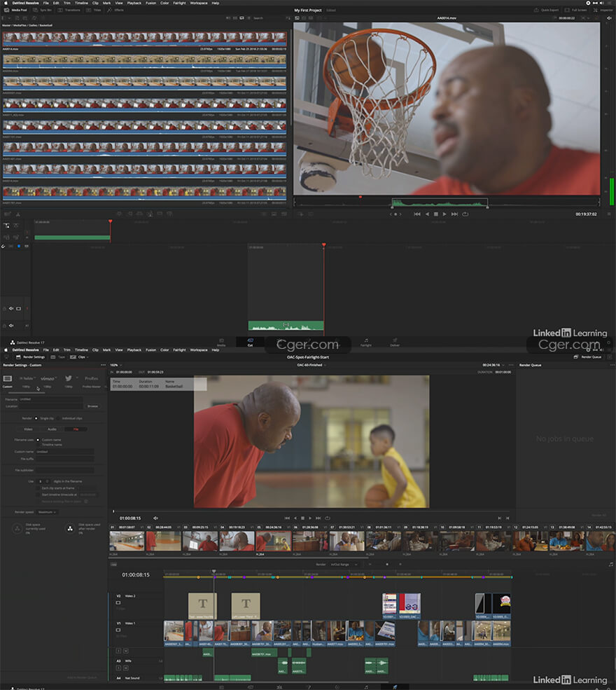The height and width of the screenshot is (690, 616).
Task: Select the Custom render preset icon
Action: coord(8,379)
